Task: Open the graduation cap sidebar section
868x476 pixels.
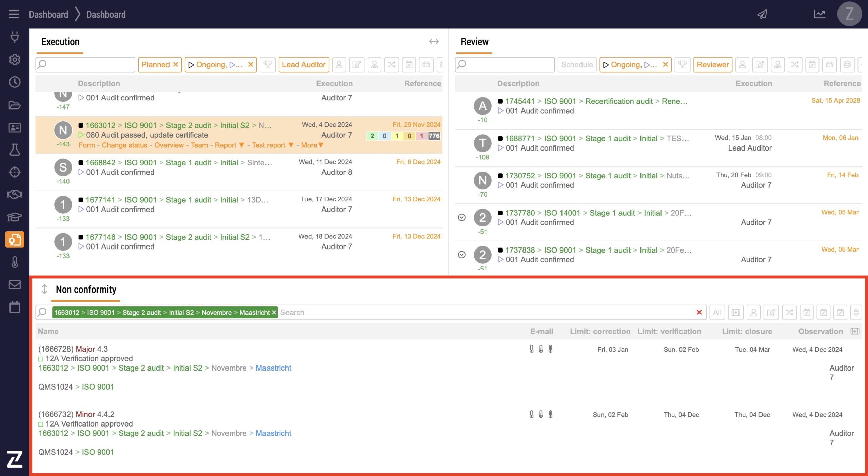Action: [x=15, y=217]
